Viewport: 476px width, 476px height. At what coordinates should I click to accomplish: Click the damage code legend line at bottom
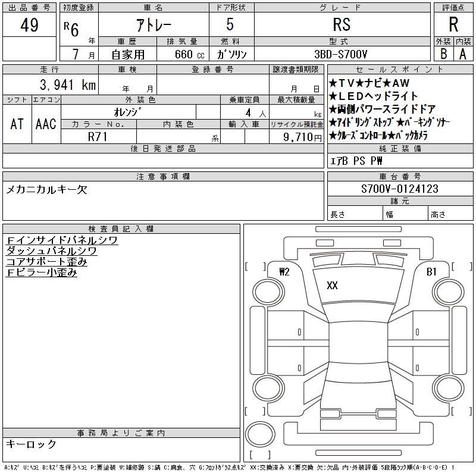[x=229, y=468]
